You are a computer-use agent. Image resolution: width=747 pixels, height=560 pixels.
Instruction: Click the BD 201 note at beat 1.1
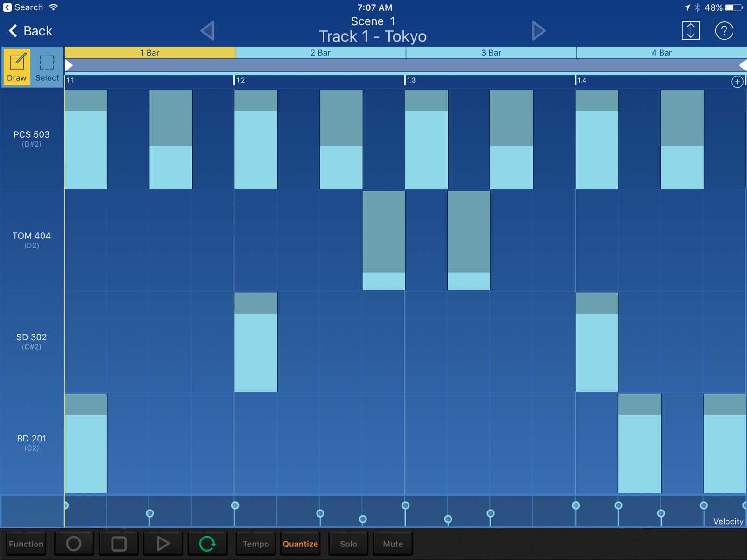(86, 443)
